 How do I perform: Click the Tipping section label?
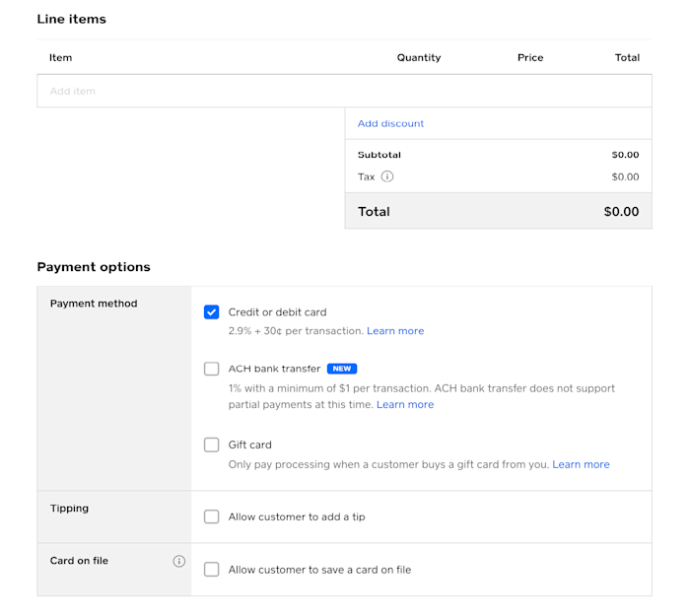[x=69, y=509]
